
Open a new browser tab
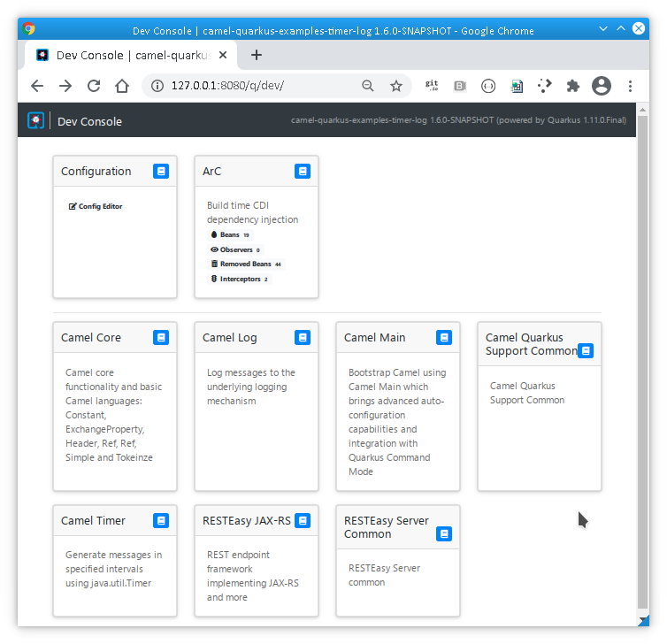pos(257,55)
